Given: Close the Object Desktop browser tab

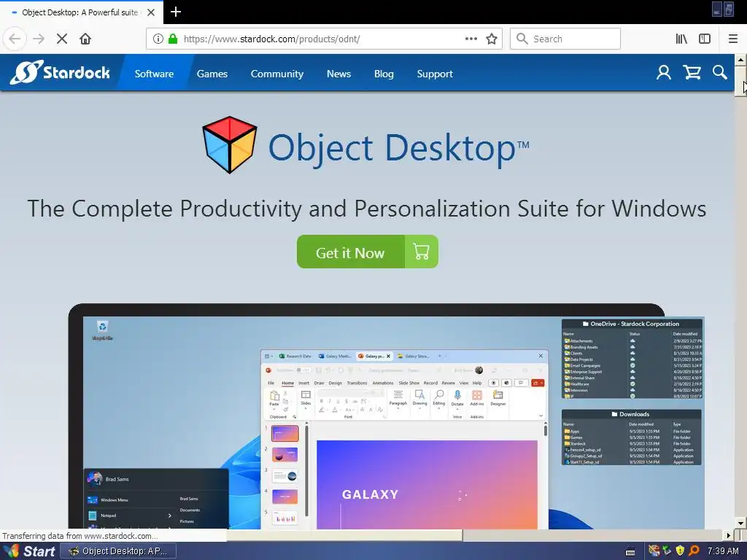Looking at the screenshot, I should click(151, 12).
